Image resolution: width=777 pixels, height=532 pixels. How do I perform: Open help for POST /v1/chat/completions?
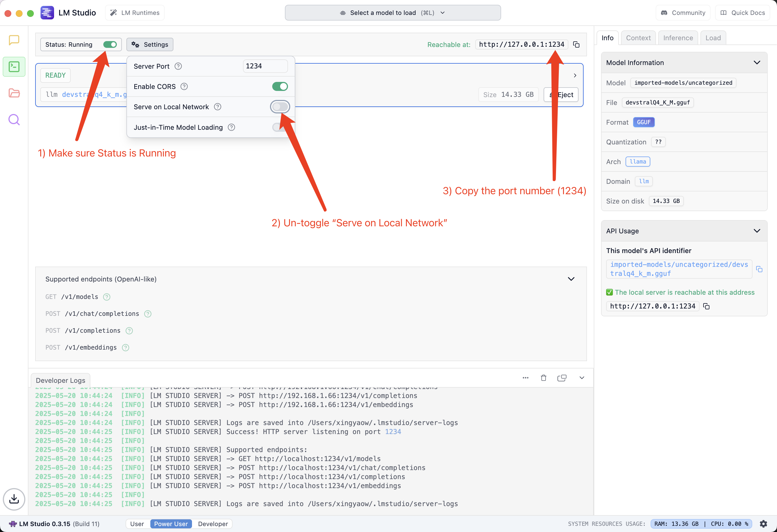148,314
